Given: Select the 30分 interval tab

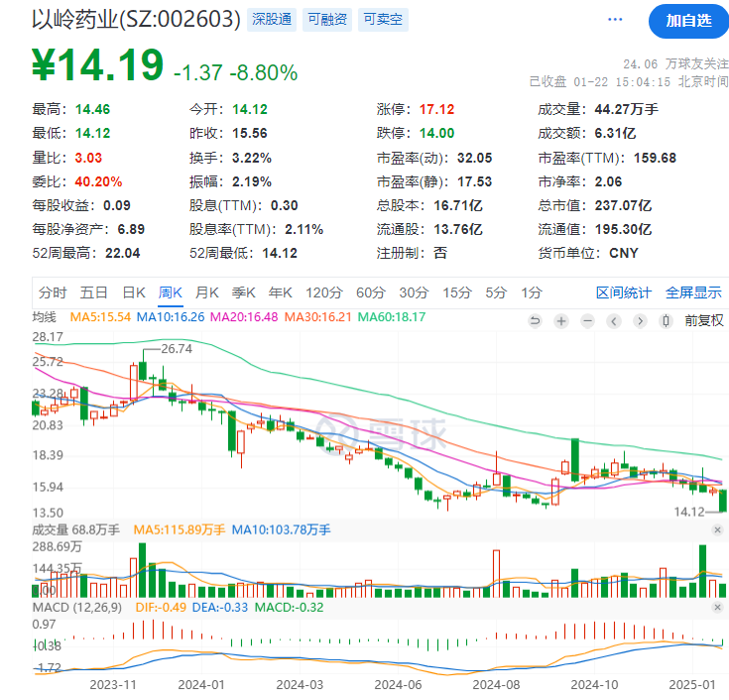Looking at the screenshot, I should coord(414,292).
